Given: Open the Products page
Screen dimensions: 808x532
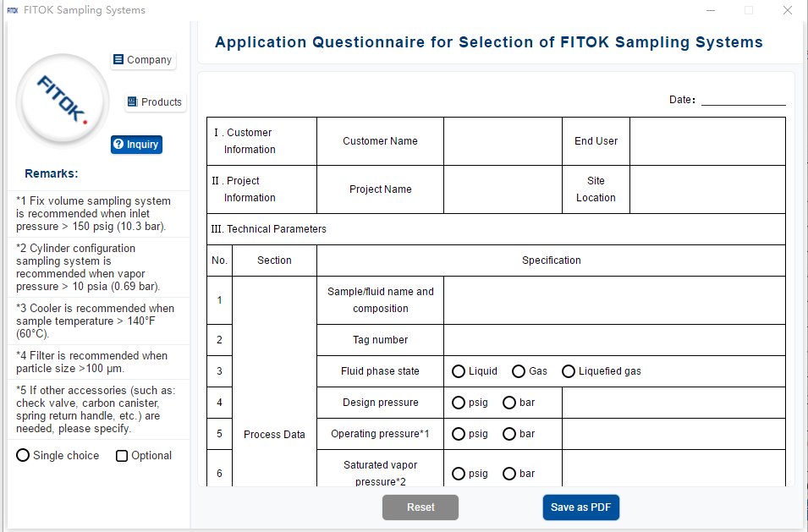Looking at the screenshot, I should 154,102.
